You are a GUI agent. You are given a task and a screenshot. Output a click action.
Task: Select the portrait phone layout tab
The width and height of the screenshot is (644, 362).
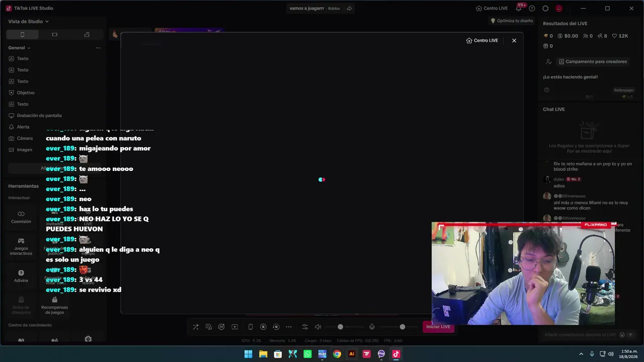[22, 35]
